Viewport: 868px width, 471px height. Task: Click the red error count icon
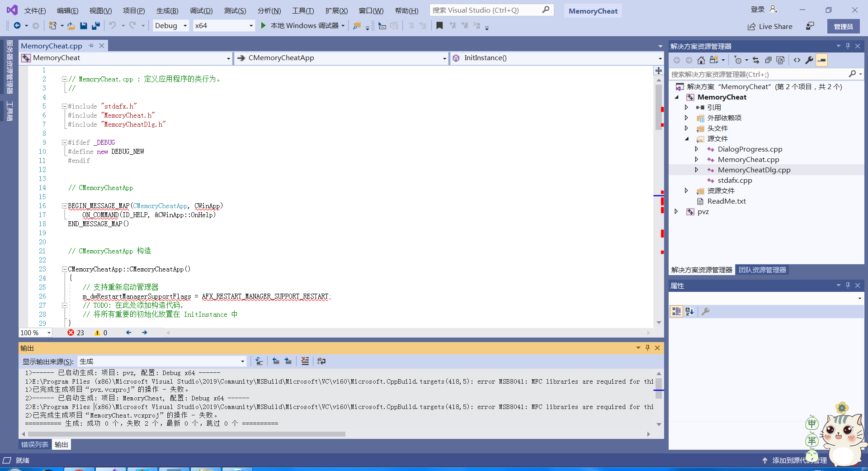coord(71,333)
